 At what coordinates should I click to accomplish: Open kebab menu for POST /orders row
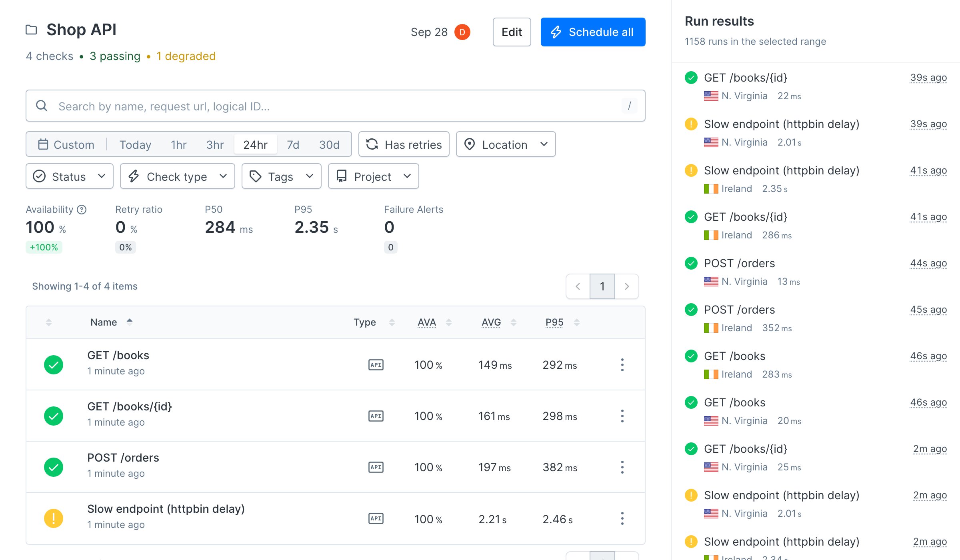(x=622, y=467)
